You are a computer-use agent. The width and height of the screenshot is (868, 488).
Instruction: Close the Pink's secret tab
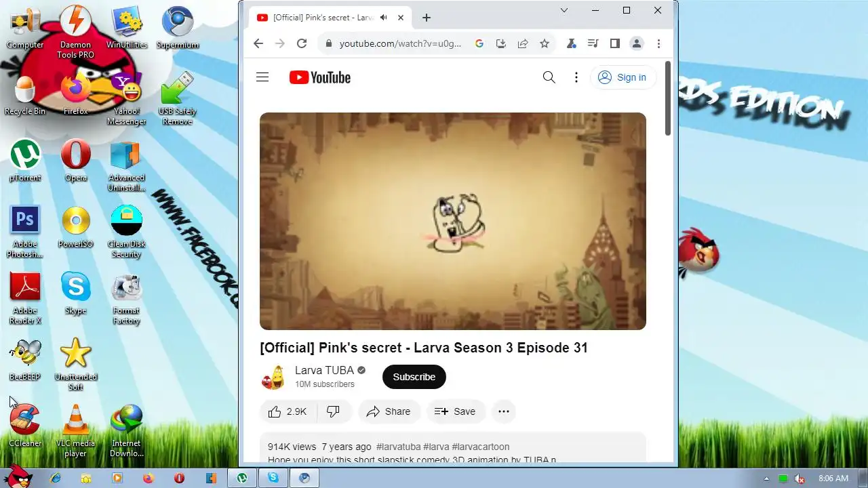click(x=402, y=18)
